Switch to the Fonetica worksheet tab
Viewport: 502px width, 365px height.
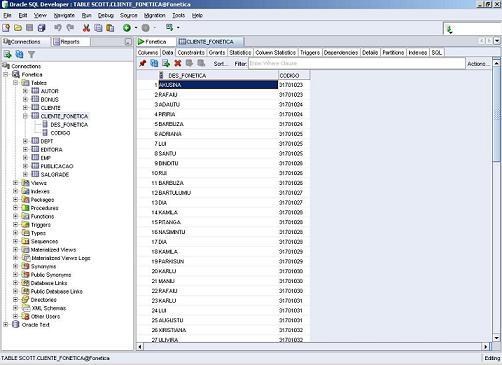click(156, 42)
